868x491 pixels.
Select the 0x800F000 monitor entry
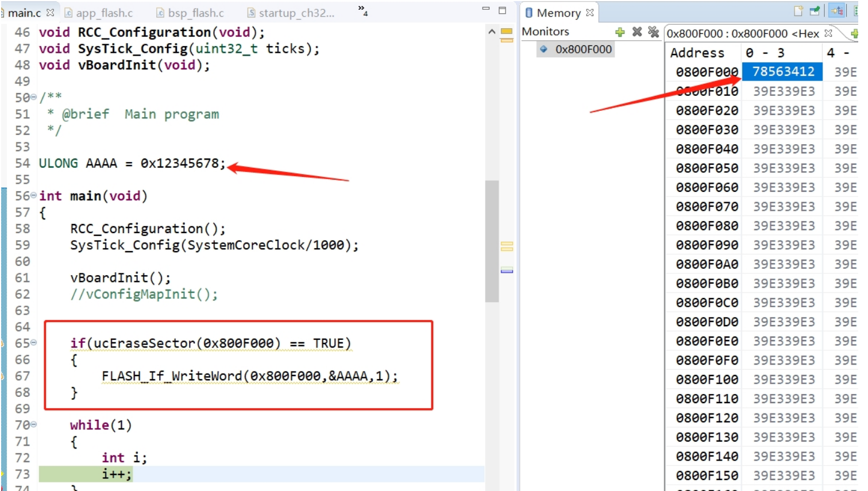577,49
